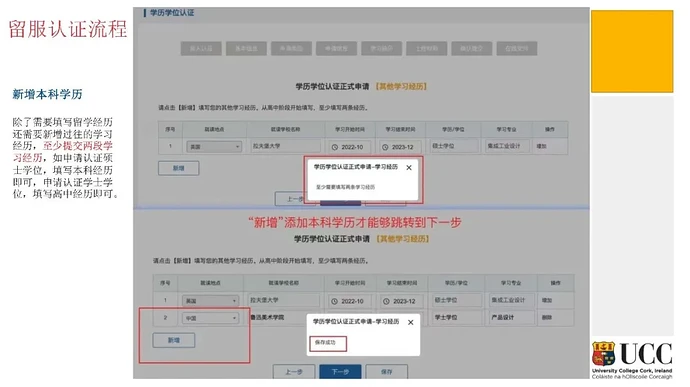Image resolution: width=690 pixels, height=387 pixels.
Task: Click the 保存 button beside 下一步
Action: (386, 372)
